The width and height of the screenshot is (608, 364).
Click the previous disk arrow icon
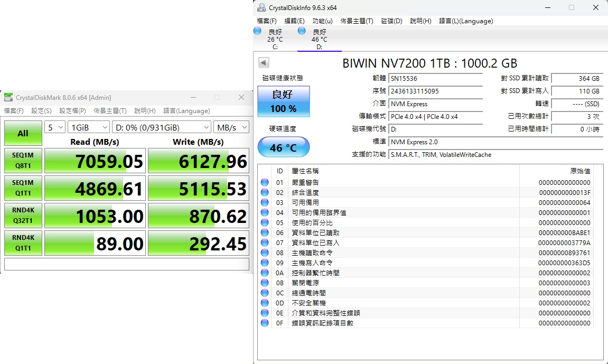click(x=264, y=63)
